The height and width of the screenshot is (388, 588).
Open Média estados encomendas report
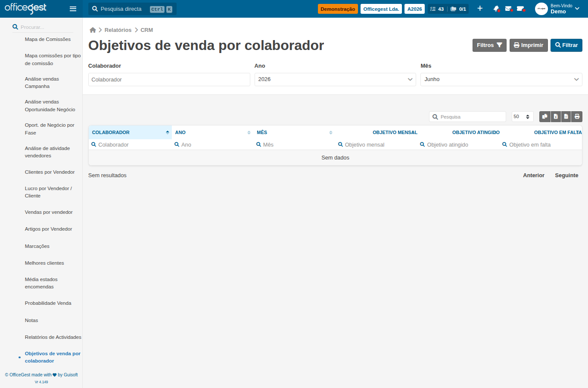coord(41,283)
